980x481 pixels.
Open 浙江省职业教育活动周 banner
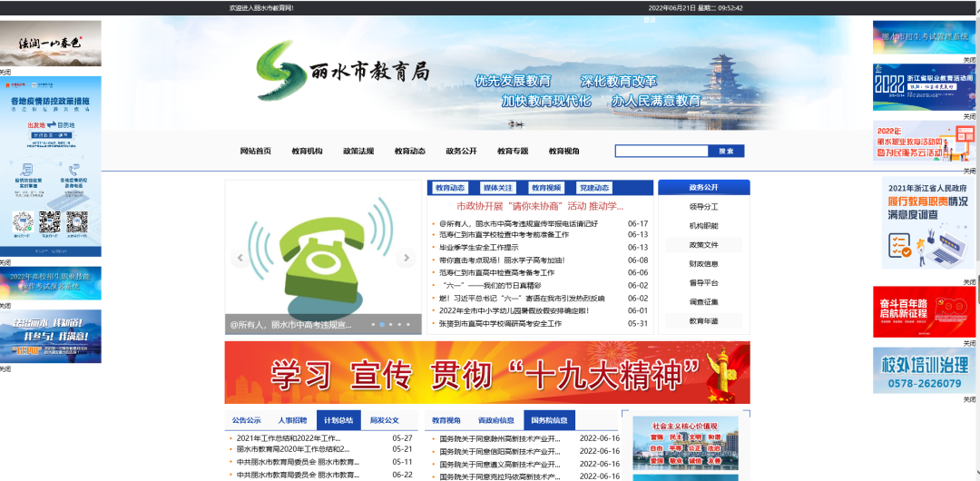point(924,87)
